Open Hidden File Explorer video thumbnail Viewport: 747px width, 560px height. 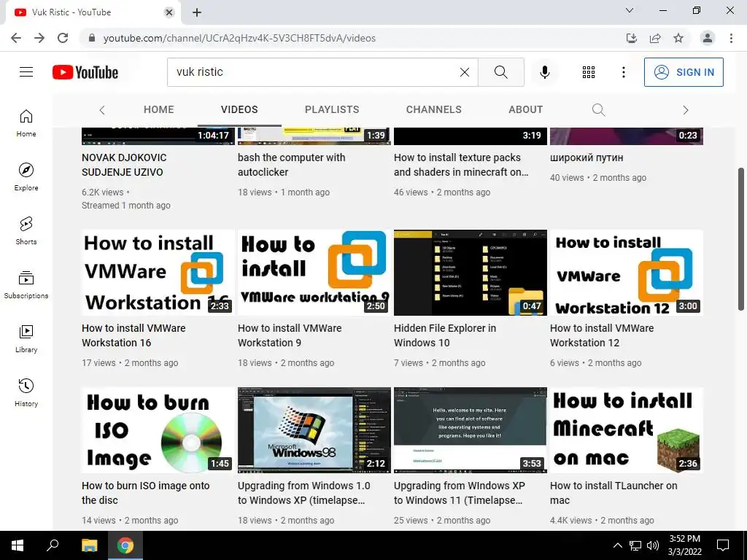pyautogui.click(x=471, y=273)
